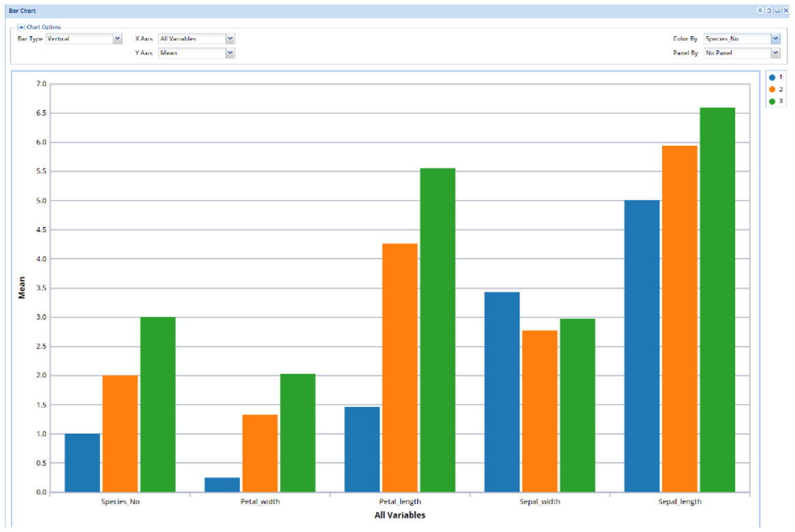Close the Bar Chart panel

point(785,11)
